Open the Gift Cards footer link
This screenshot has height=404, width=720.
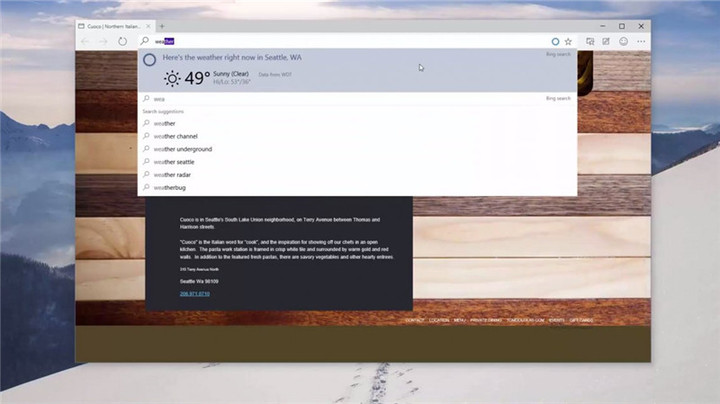(x=581, y=320)
